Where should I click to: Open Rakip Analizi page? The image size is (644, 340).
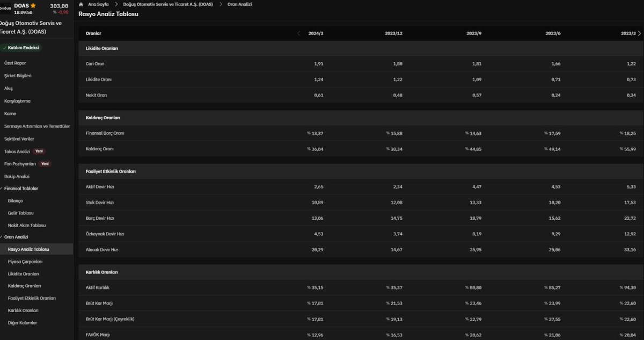(x=17, y=176)
